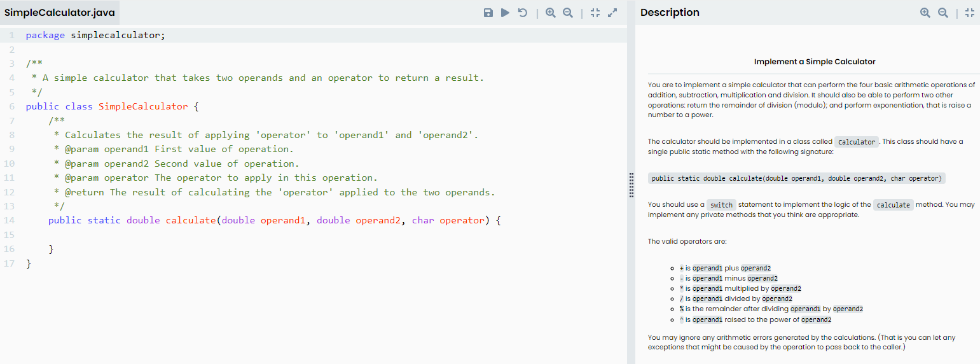Screen dimensions: 980x364
Task: Click the 'public class SimpleCalculator {' line
Action: [113, 106]
